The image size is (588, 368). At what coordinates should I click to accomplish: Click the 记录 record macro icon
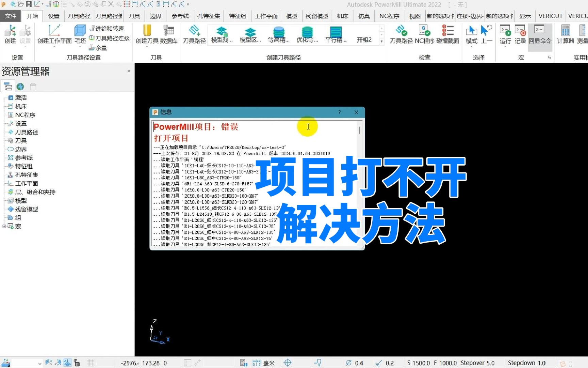pyautogui.click(x=520, y=34)
